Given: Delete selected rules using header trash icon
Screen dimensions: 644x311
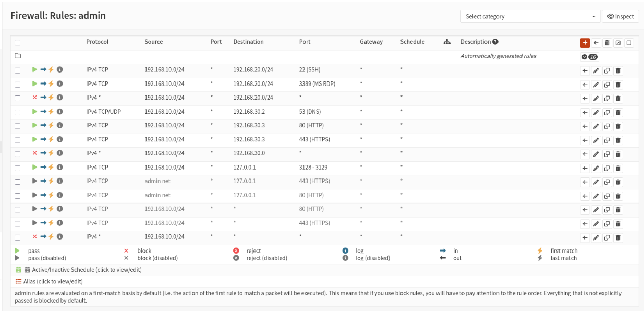Looking at the screenshot, I should (607, 43).
